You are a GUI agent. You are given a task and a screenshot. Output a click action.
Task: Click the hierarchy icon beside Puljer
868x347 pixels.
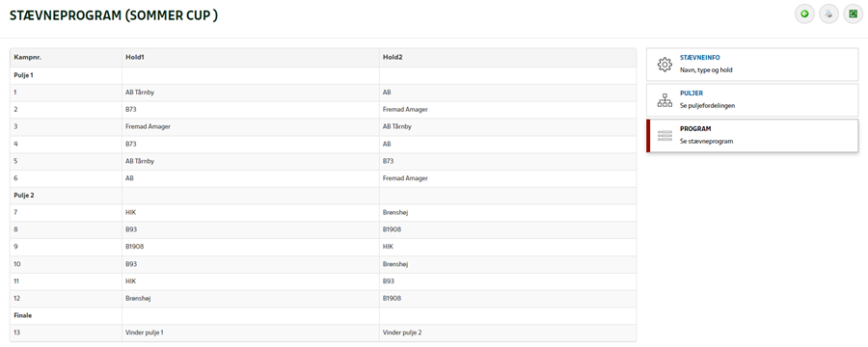click(x=665, y=99)
